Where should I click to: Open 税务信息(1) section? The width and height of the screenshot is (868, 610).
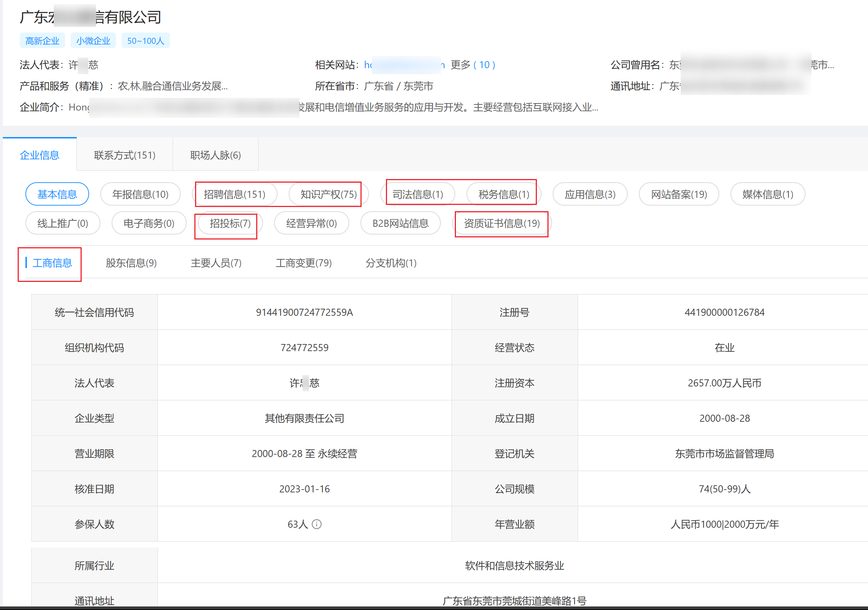[x=504, y=194]
